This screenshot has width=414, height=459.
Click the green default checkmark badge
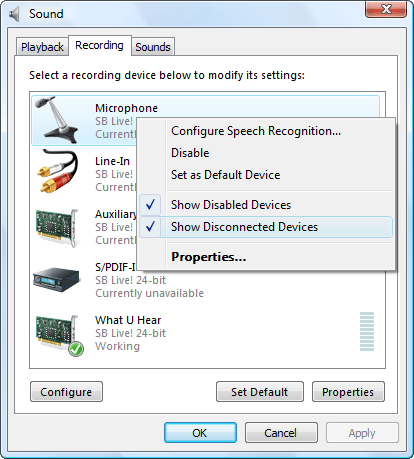click(76, 349)
